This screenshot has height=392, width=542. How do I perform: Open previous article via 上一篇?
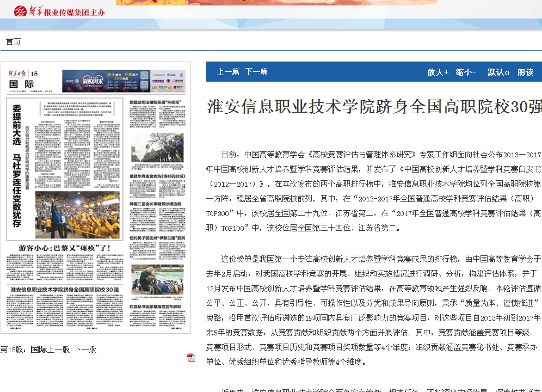pos(228,72)
